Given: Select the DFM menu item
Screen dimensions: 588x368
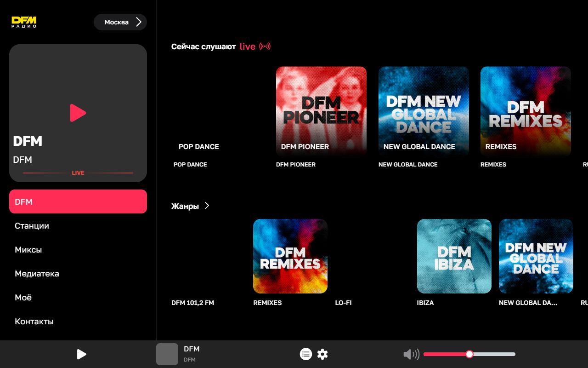Looking at the screenshot, I should [x=78, y=201].
